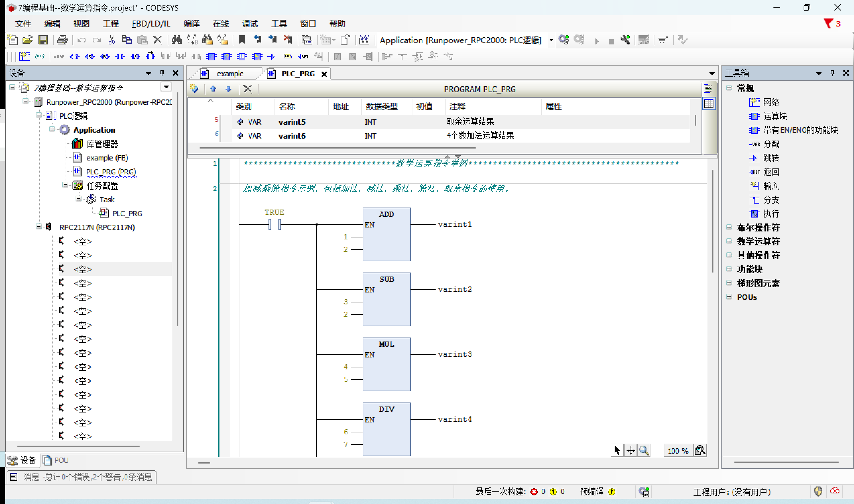Select the arrow pointer tool near zoom
This screenshot has height=504, width=854.
click(x=617, y=451)
